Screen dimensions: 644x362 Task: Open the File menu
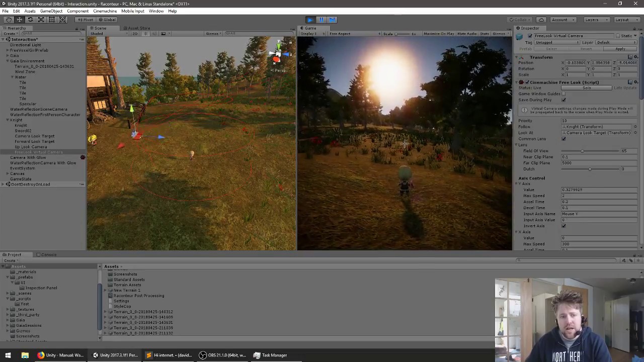(5, 11)
